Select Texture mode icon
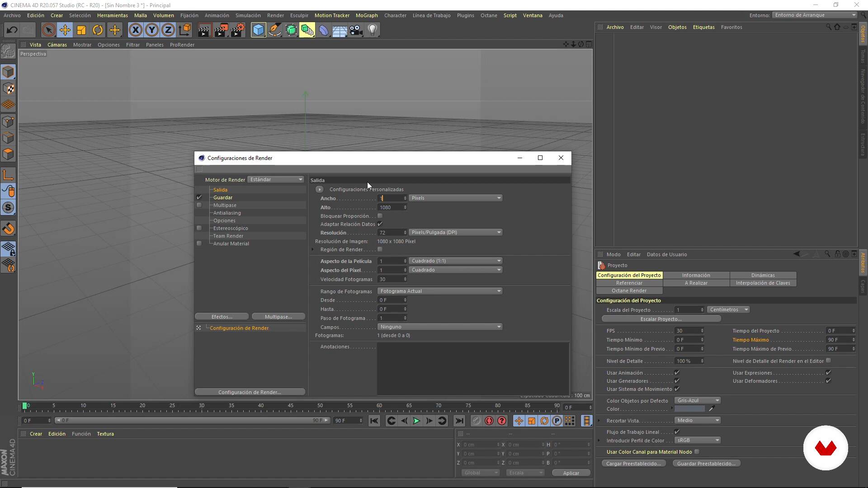 click(x=8, y=88)
